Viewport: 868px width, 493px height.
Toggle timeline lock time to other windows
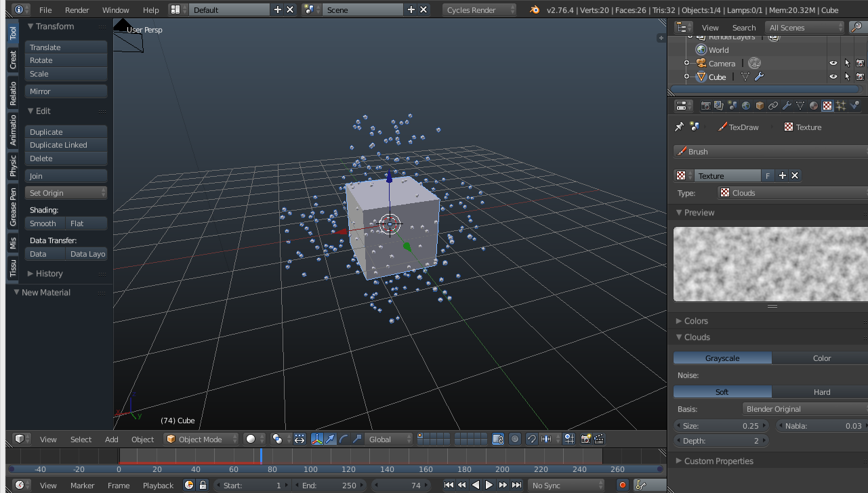point(202,485)
